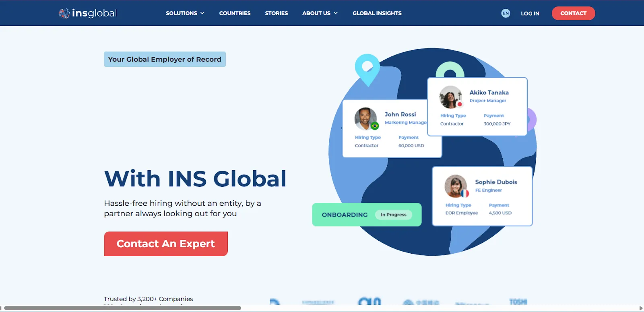Click the scrollbar right arrow
Image resolution: width=644 pixels, height=312 pixels.
click(x=641, y=308)
